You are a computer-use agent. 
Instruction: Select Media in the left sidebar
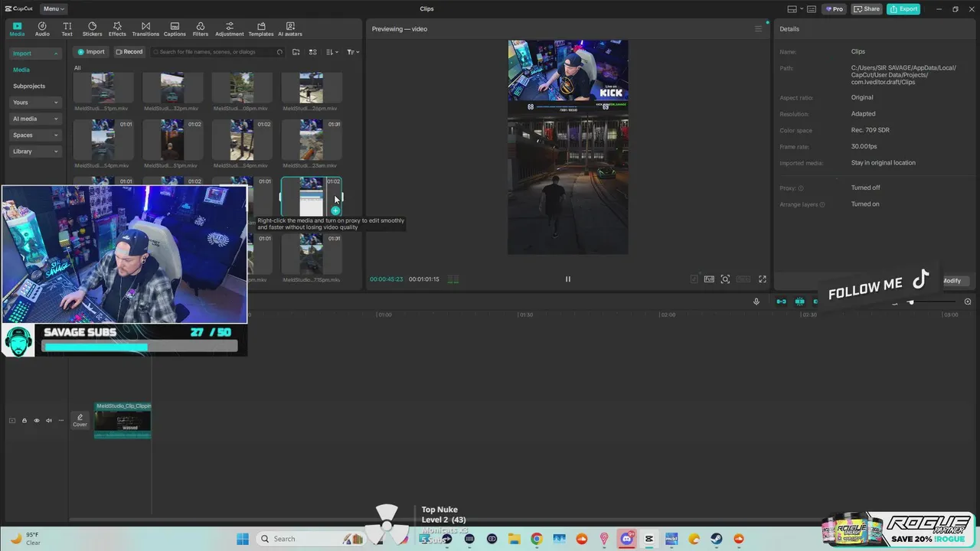tap(21, 70)
